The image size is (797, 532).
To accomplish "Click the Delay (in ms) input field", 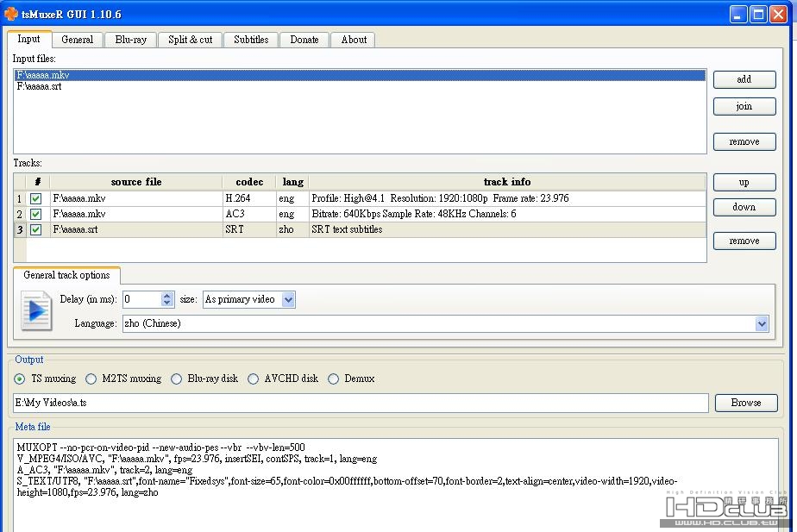I will click(x=142, y=299).
